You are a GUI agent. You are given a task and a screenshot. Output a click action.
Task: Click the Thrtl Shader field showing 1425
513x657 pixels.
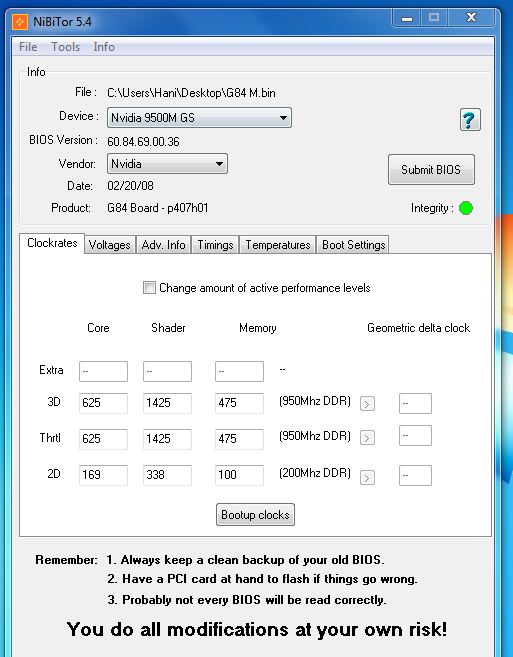pos(167,439)
